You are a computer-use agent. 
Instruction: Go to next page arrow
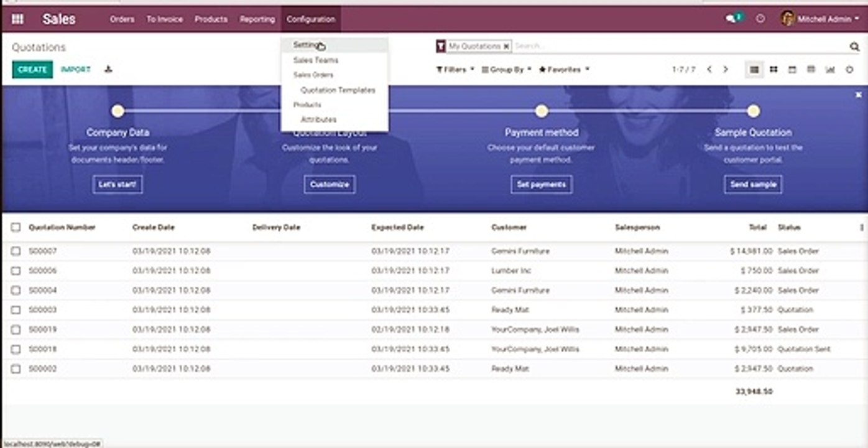(x=725, y=70)
